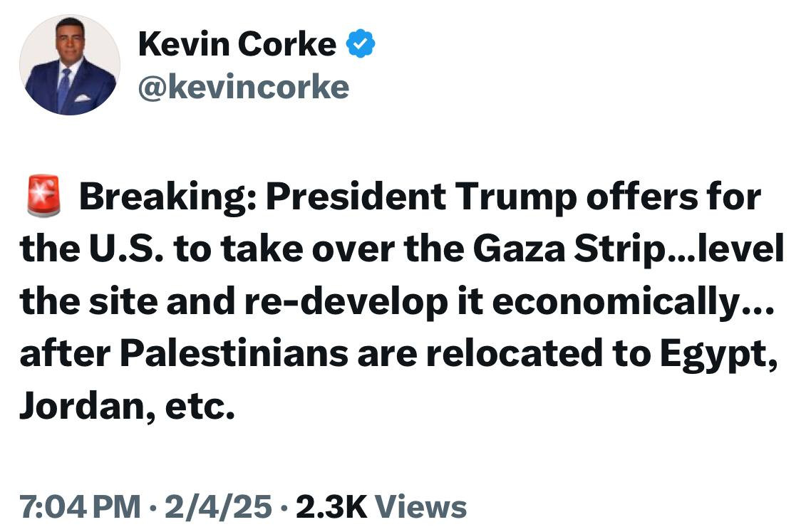Select the 2/4/25 post date
This screenshot has height=532, width=806.
[x=217, y=506]
